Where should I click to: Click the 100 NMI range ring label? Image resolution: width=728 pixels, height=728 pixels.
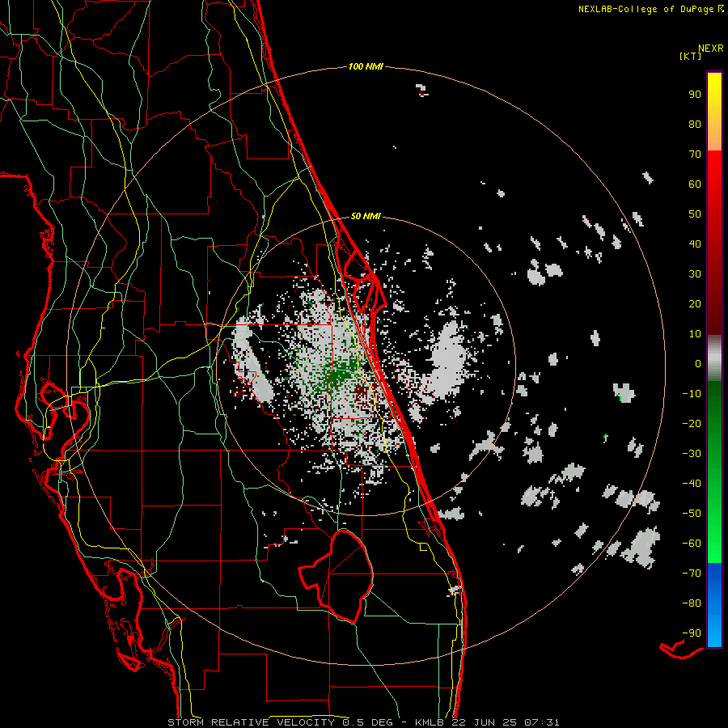(x=366, y=66)
